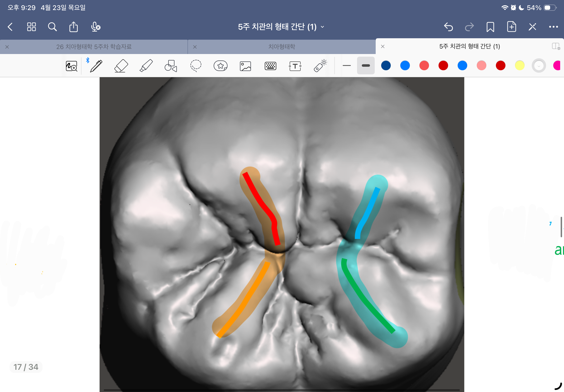564x392 pixels.
Task: Open the Text box tool
Action: click(295, 66)
